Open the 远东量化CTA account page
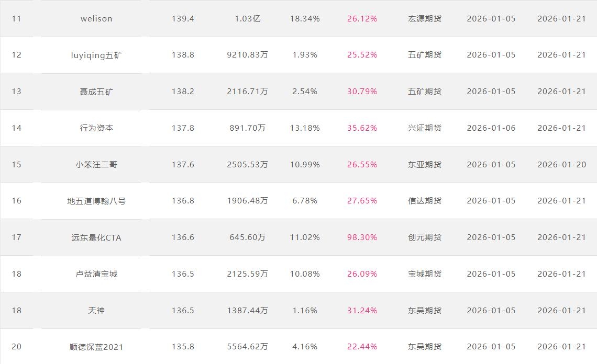Image resolution: width=597 pixels, height=364 pixels. pyautogui.click(x=96, y=237)
